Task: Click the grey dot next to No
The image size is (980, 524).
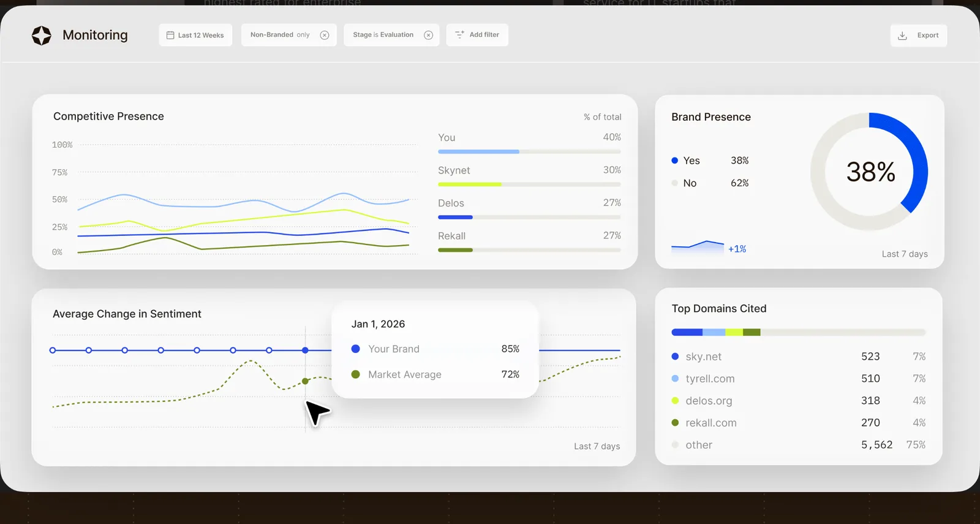Action: 675,183
